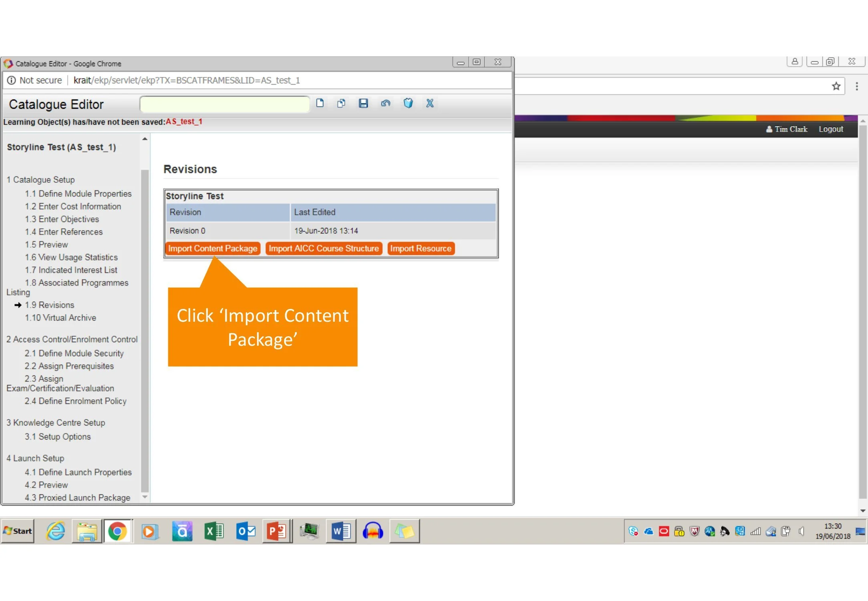Launch Outlook from the taskbar
The height and width of the screenshot is (601, 868).
click(x=246, y=531)
